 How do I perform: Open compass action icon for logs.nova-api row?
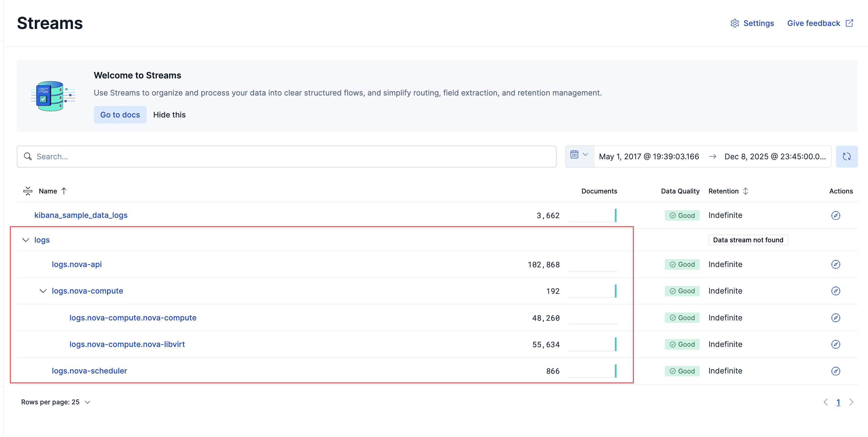835,264
